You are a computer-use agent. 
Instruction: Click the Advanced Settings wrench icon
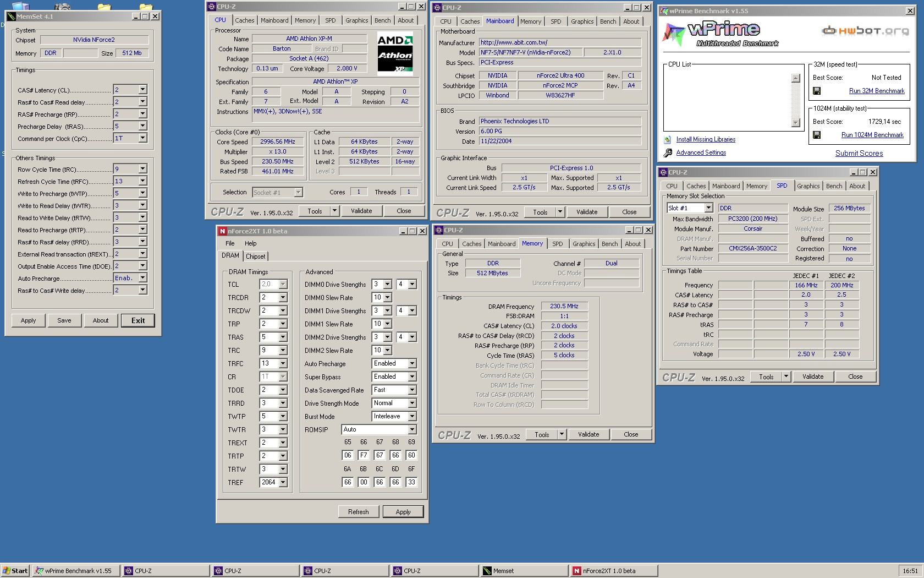[x=668, y=153]
